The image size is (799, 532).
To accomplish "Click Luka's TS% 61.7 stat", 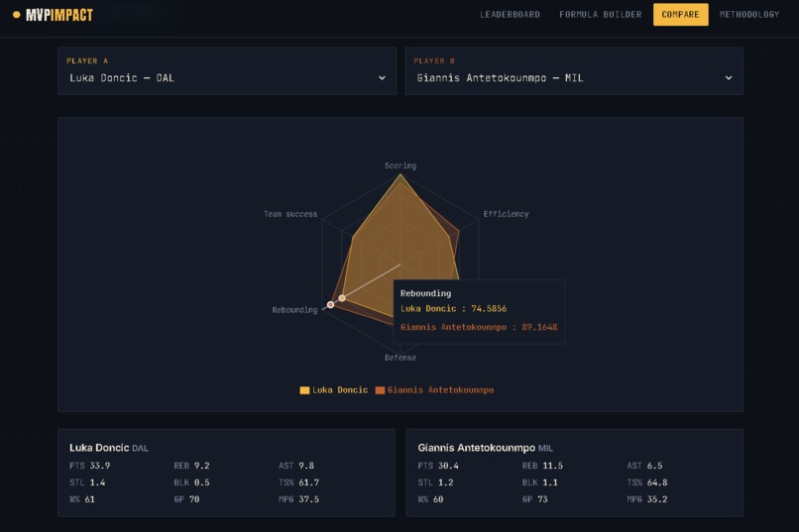I will [x=298, y=482].
